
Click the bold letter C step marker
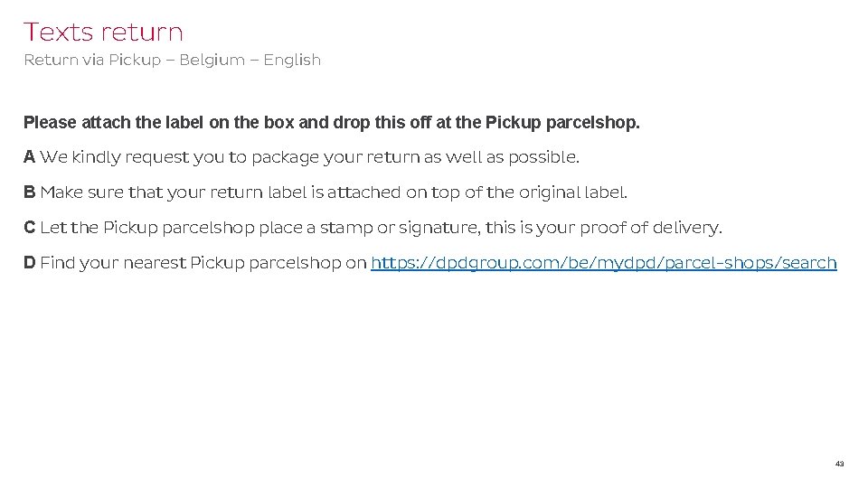[29, 228]
